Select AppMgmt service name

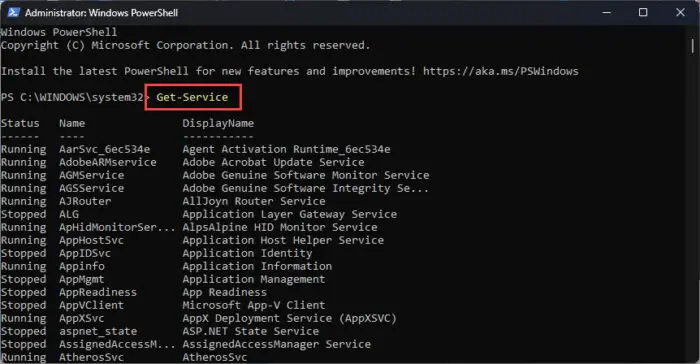[82, 279]
